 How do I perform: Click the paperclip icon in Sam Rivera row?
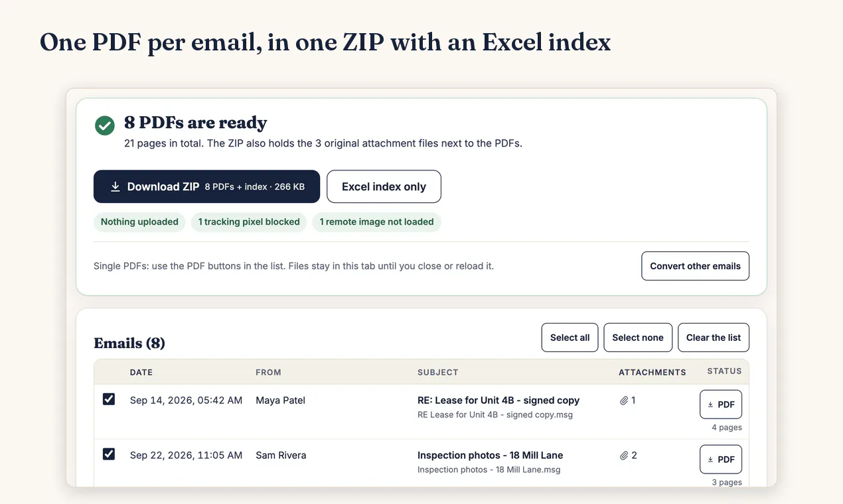click(x=624, y=456)
